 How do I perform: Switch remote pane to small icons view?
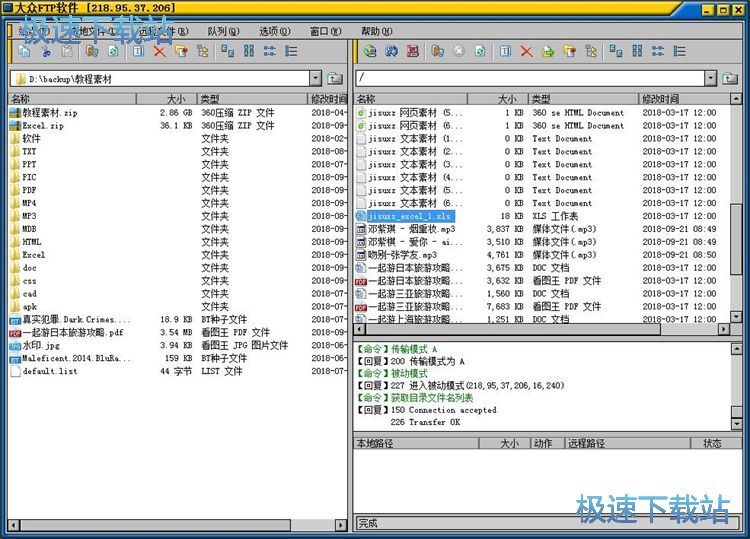coord(638,51)
